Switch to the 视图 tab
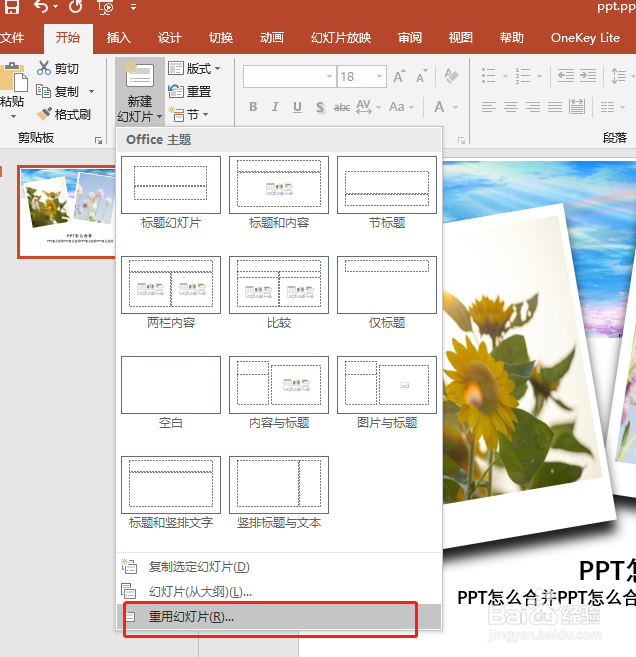 (460, 38)
